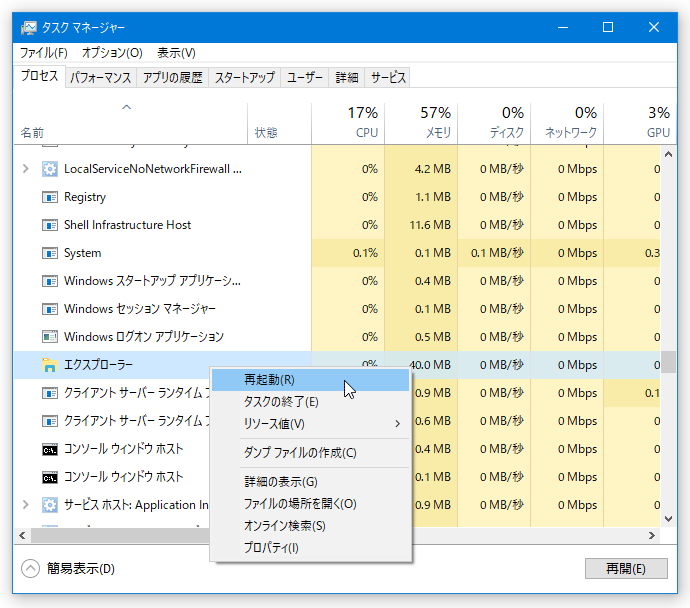Click the エクスプローラー folder icon
Image resolution: width=690 pixels, height=608 pixels.
pos(50,365)
